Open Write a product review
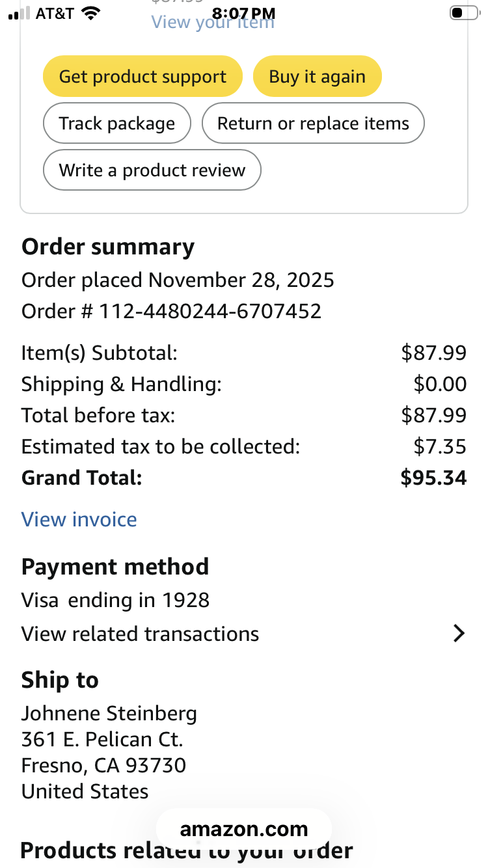 [x=152, y=170]
